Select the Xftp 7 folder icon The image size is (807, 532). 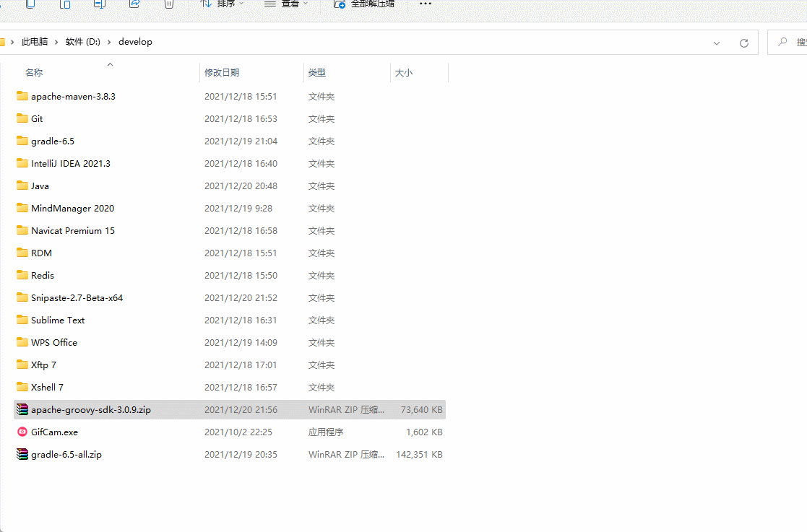point(22,365)
